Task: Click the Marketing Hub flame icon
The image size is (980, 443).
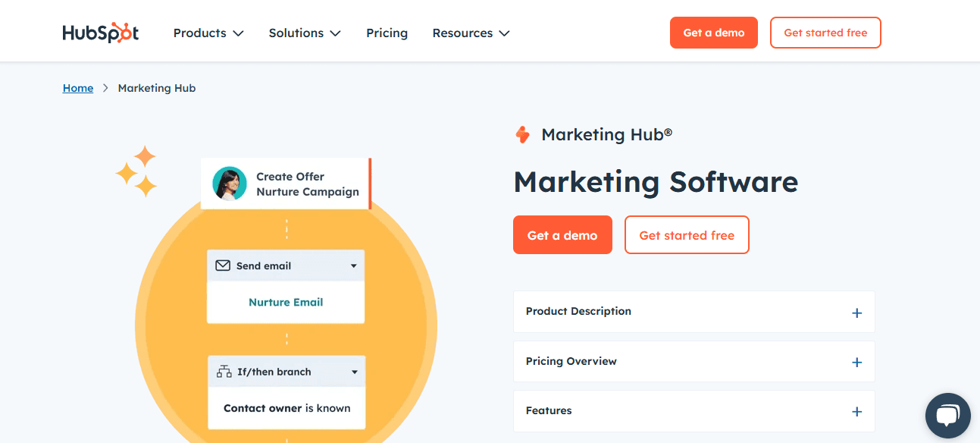Action: click(522, 134)
